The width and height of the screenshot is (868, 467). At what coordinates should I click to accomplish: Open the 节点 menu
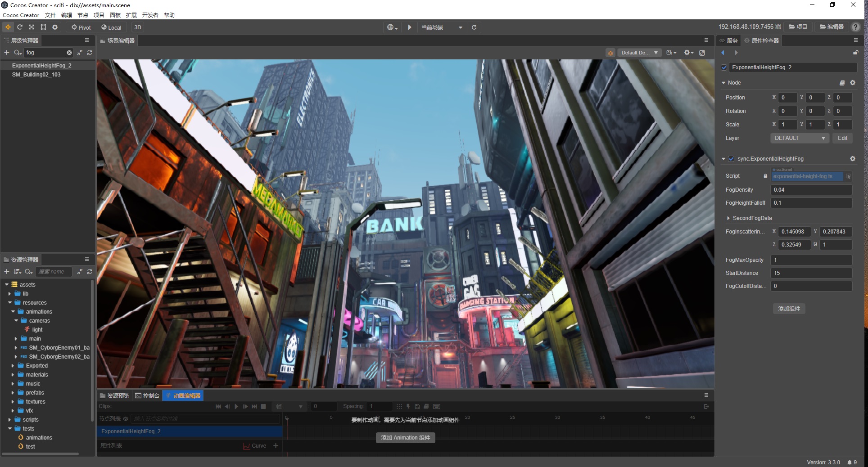pos(83,15)
